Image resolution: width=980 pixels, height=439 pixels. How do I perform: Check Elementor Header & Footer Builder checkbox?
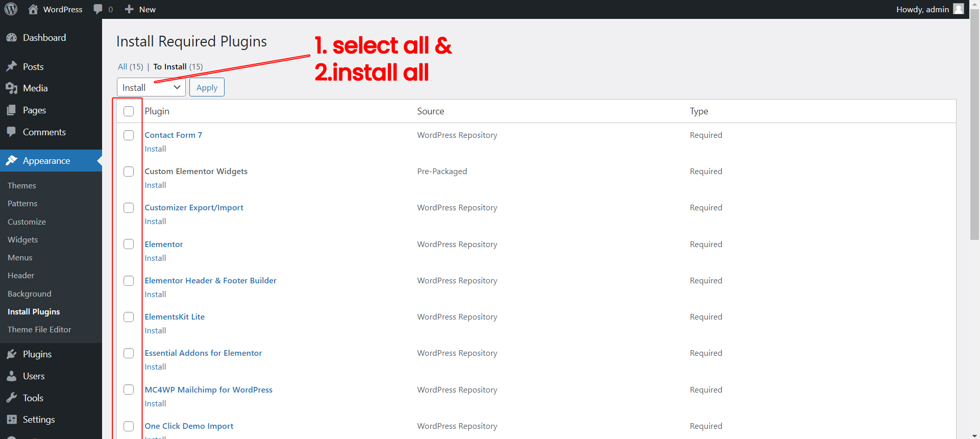pos(129,281)
